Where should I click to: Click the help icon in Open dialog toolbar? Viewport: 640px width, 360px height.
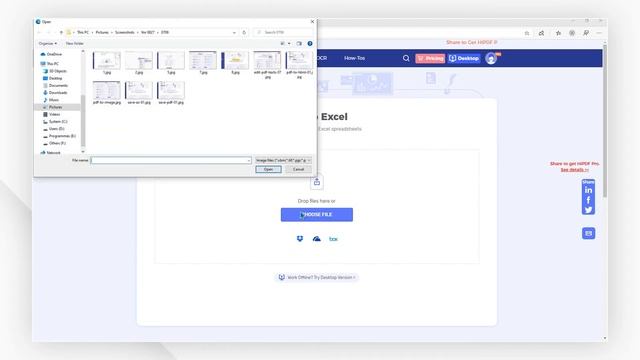310,43
